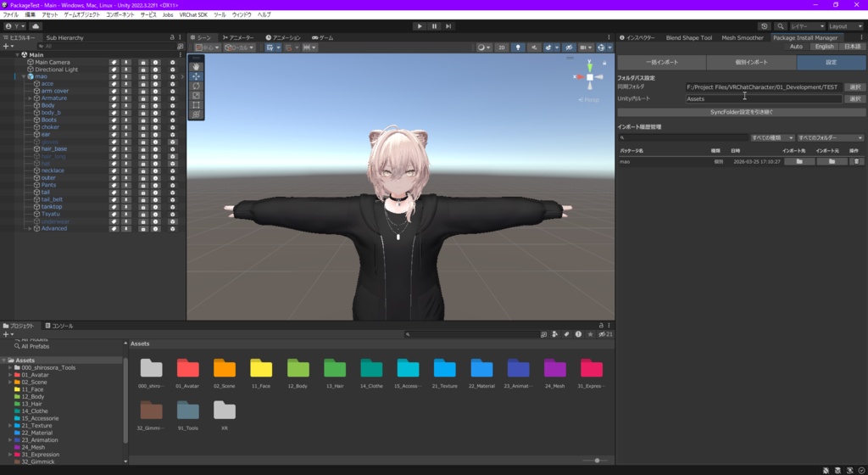Open the cloud services icon
This screenshot has height=475, width=868.
click(x=36, y=26)
